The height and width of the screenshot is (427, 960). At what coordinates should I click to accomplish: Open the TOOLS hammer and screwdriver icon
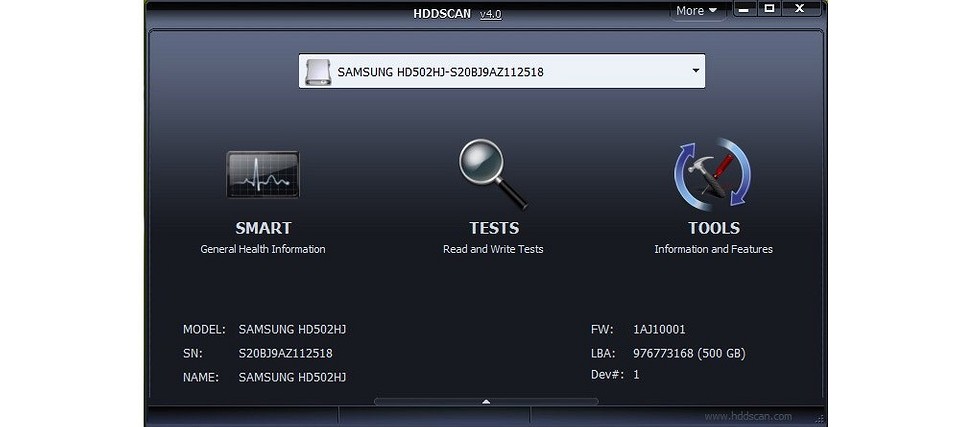click(x=713, y=175)
